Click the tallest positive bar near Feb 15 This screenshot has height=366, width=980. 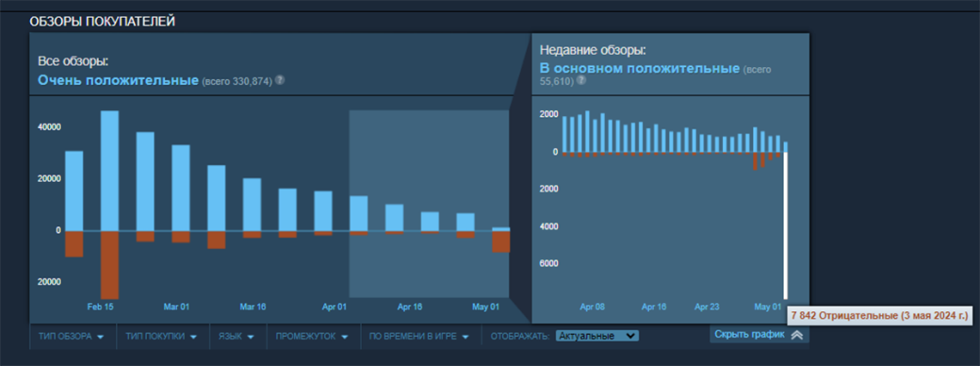point(109,171)
